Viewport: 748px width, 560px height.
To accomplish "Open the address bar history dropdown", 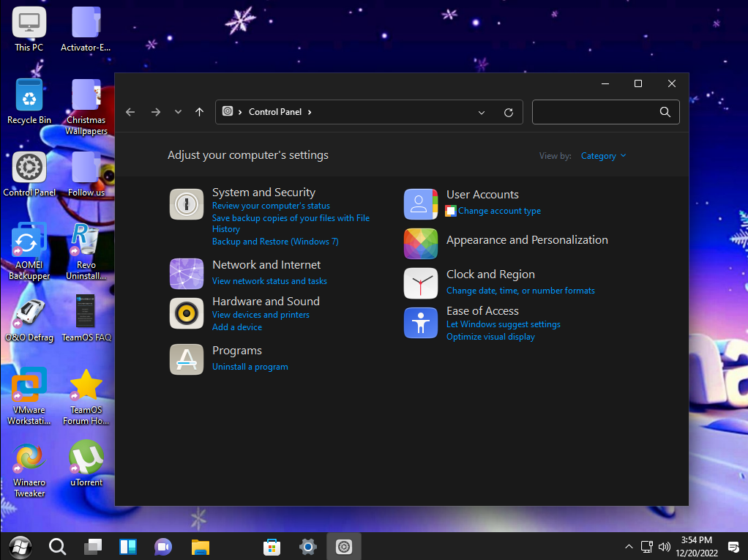I will 482,112.
